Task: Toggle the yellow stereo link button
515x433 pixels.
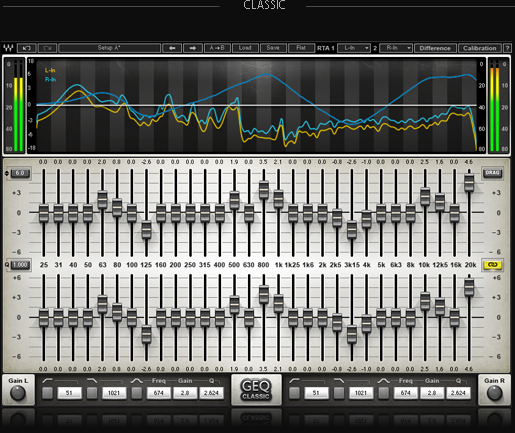Action: point(492,265)
